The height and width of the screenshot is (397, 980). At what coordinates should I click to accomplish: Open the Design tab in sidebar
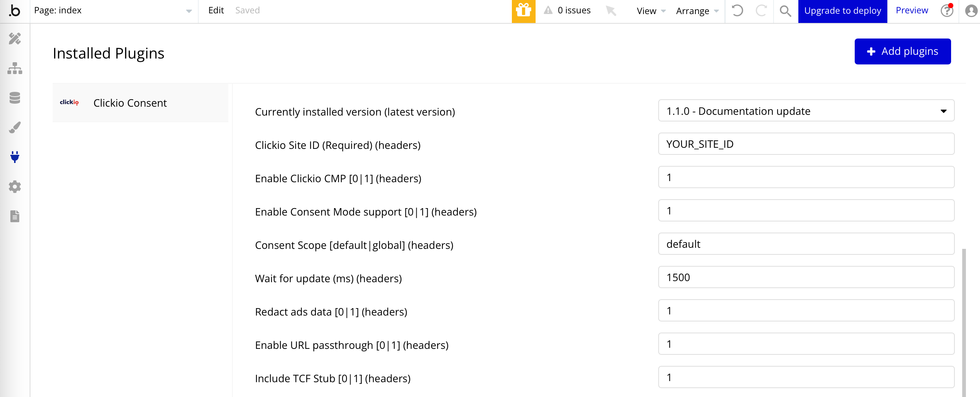(x=14, y=39)
